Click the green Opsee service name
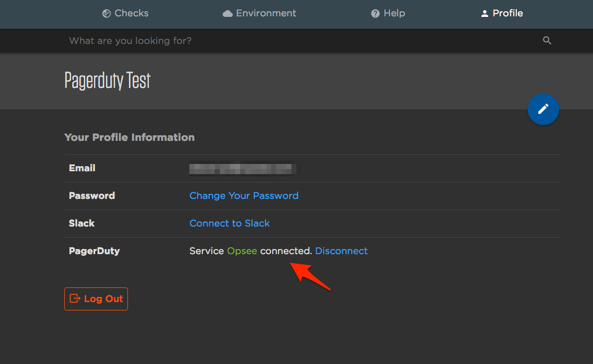 tap(242, 251)
